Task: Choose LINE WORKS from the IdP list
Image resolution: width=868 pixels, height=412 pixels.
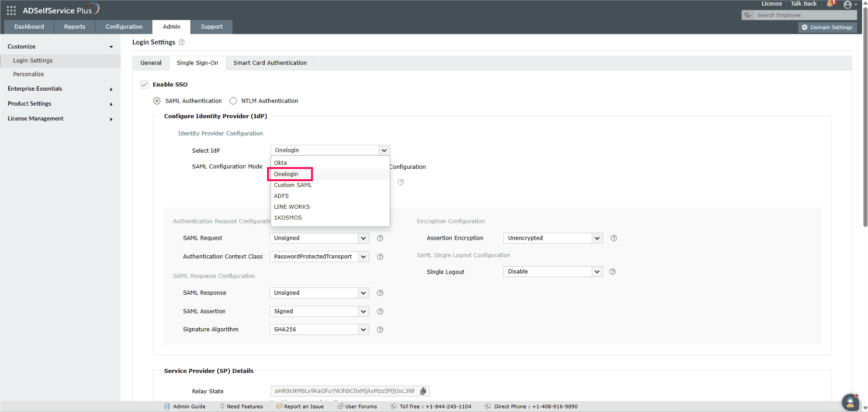Action: click(x=330, y=207)
